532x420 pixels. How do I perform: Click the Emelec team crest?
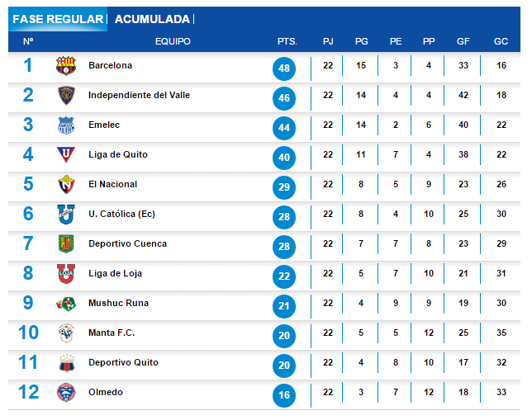(66, 125)
